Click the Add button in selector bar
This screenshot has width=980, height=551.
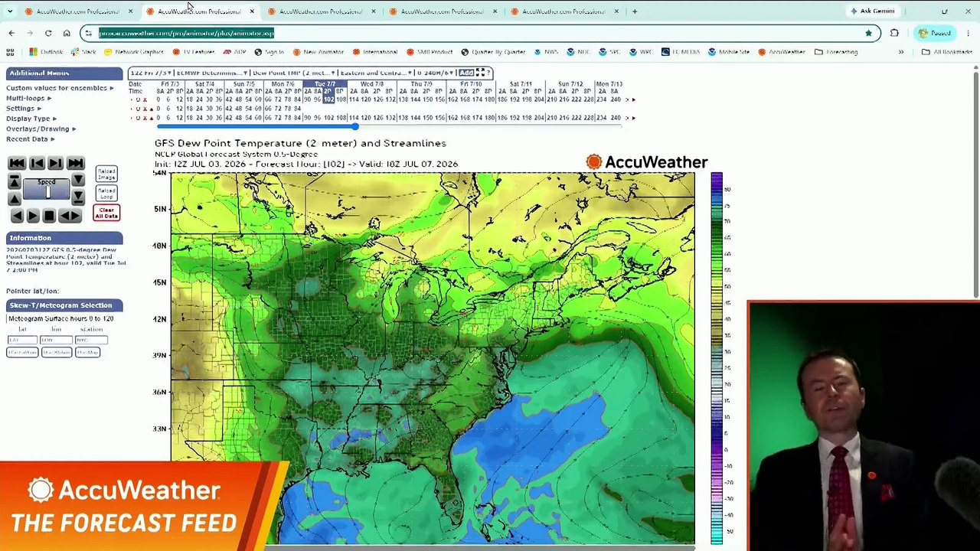(466, 73)
